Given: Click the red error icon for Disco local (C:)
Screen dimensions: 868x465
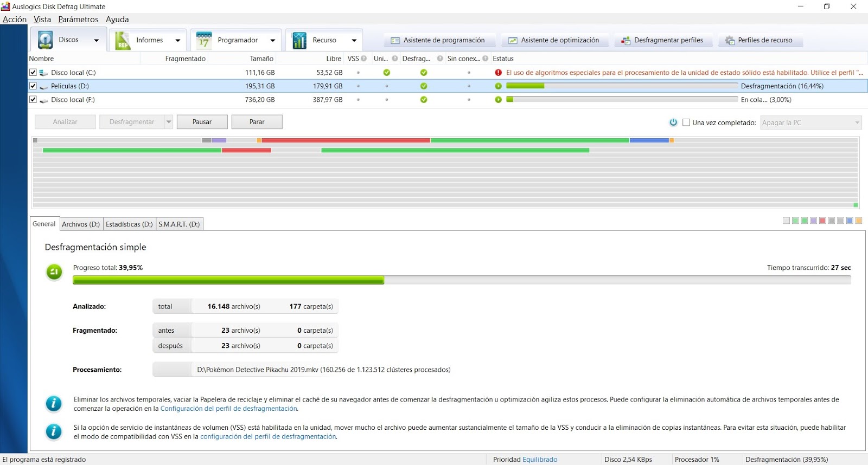Looking at the screenshot, I should [498, 73].
